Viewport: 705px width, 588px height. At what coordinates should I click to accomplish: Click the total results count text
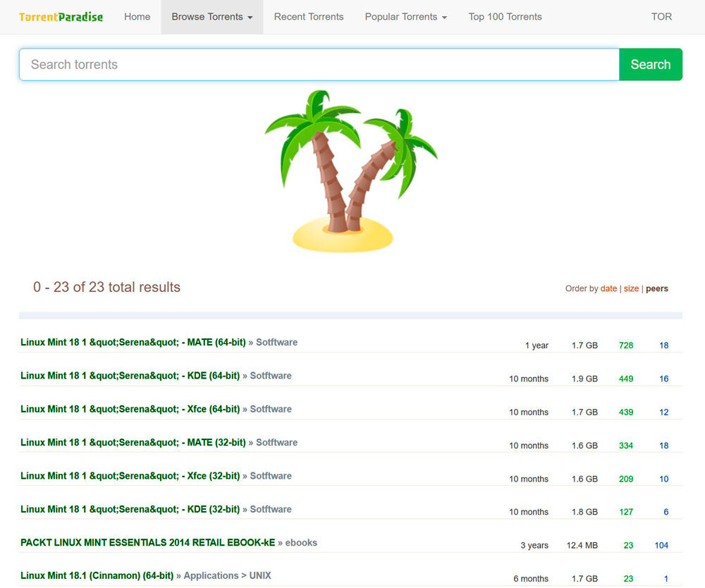click(x=106, y=287)
